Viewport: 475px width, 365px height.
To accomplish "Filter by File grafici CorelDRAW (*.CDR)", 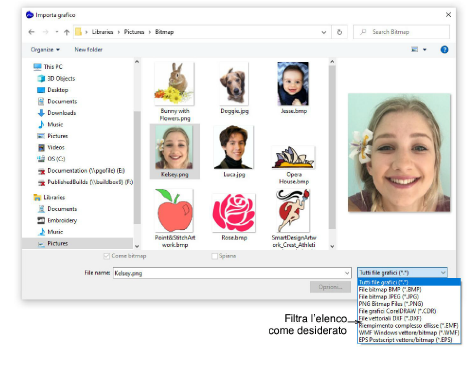I will click(409, 311).
